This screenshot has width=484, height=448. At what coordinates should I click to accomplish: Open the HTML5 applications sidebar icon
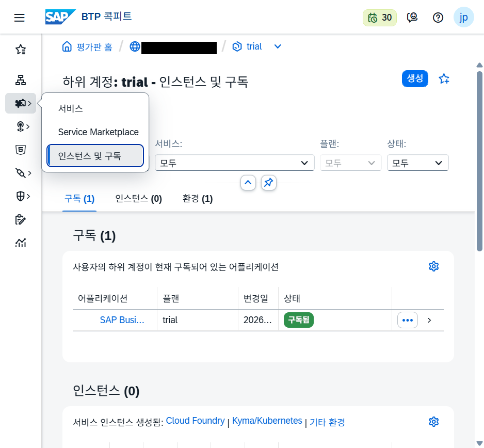point(21,150)
